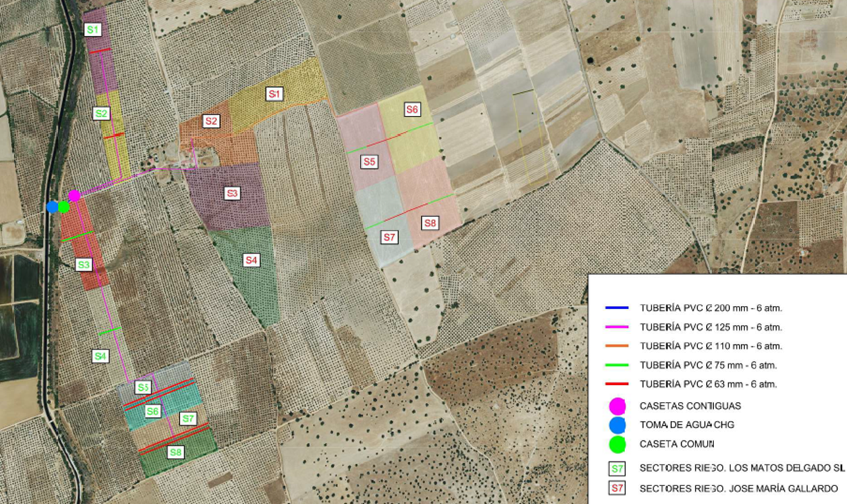Click the green S1 label at top left
This screenshot has width=847, height=504.
tap(93, 30)
